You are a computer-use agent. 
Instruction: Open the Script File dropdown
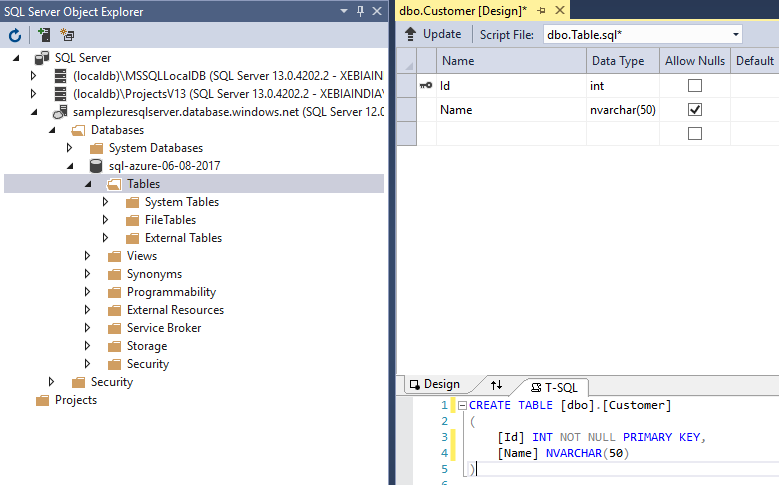pos(735,35)
